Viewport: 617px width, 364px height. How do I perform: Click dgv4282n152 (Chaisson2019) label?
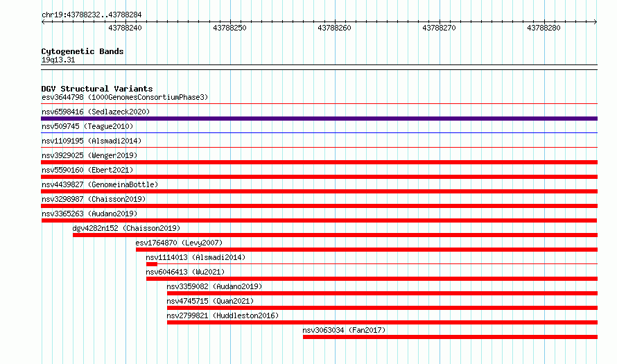126,228
